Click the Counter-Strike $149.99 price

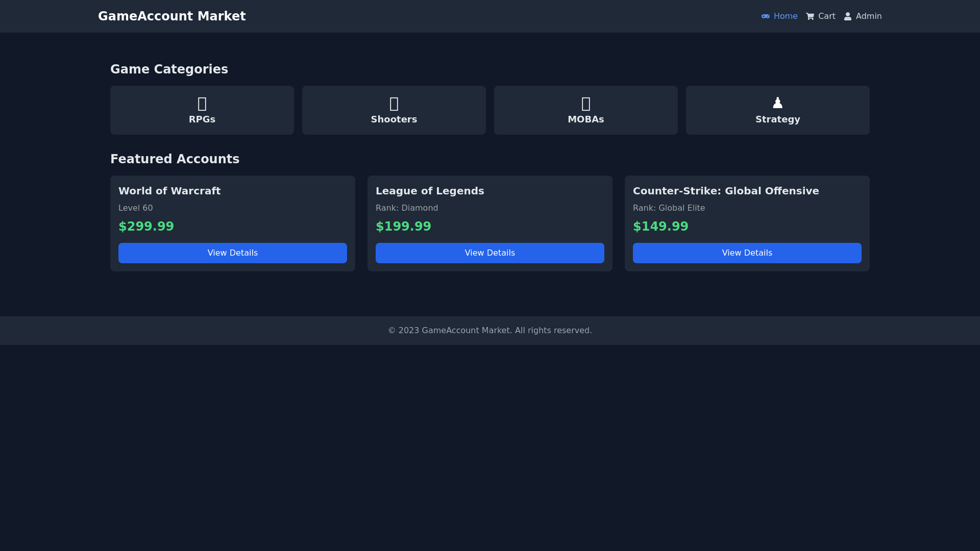(660, 227)
